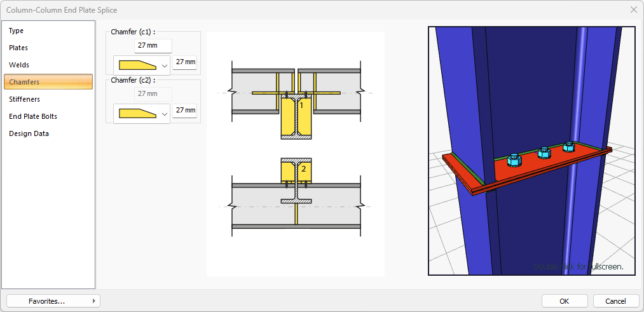Go to the Stiffeners section

[x=24, y=99]
